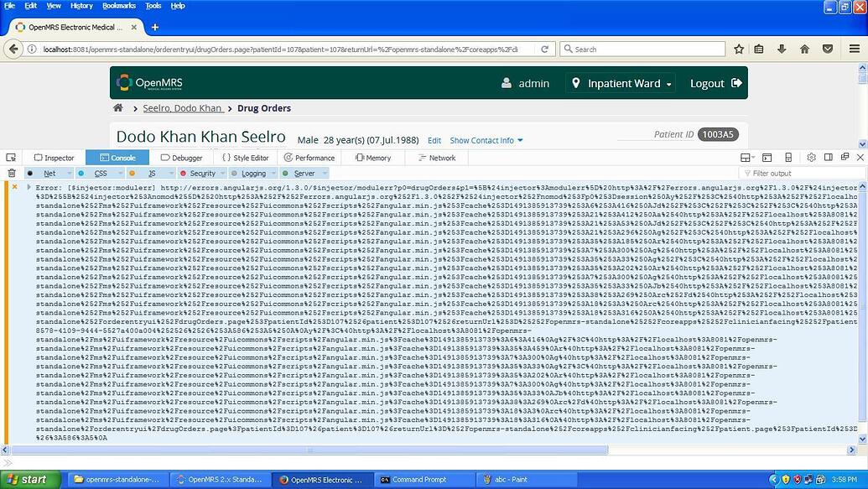
Task: Toggle the Net filter in console
Action: coord(49,174)
